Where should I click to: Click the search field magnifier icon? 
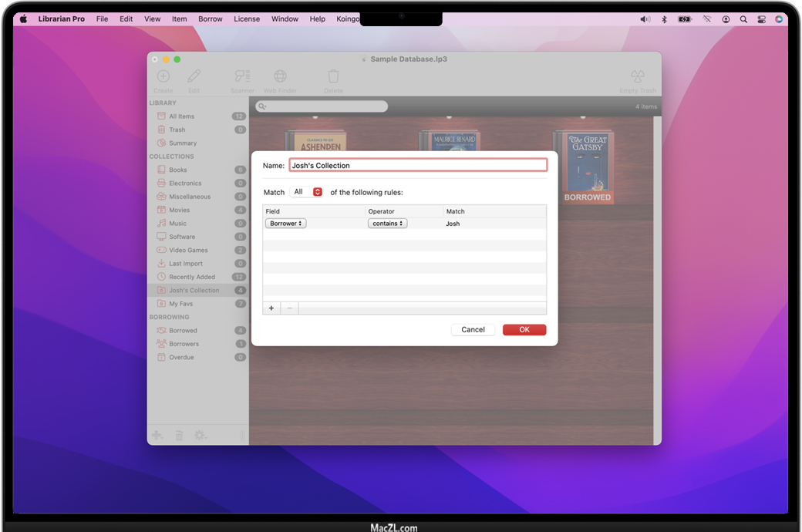point(262,106)
